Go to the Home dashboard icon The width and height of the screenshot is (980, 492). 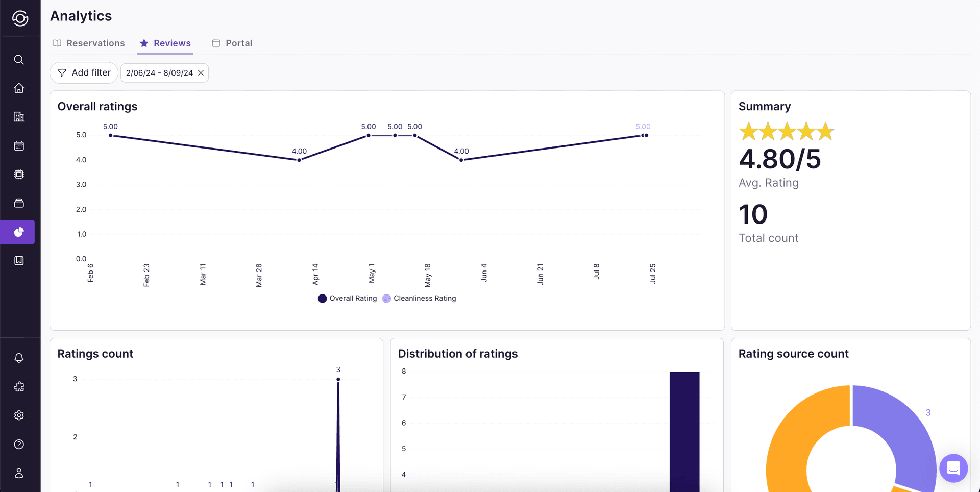(19, 88)
